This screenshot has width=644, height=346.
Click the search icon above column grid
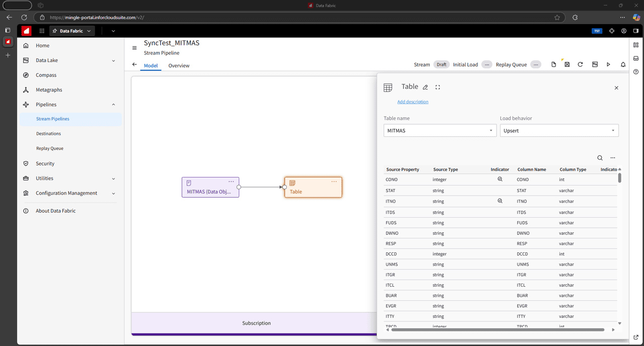coord(600,158)
